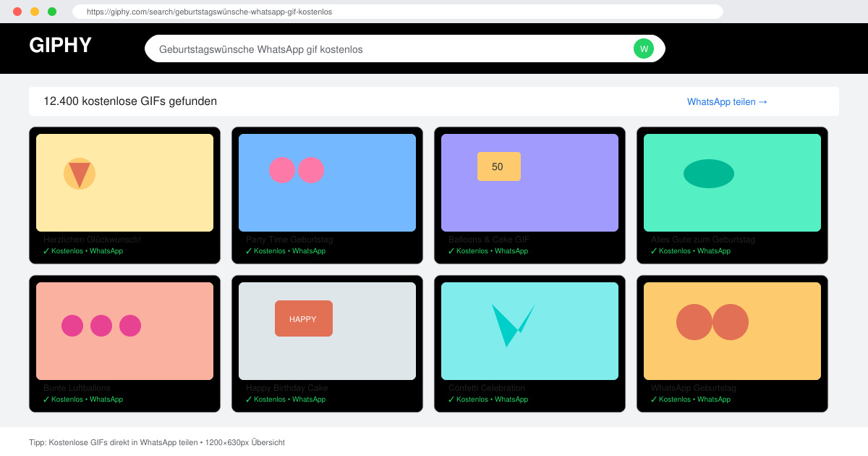
Task: Open the Party Time Geburtstag GIF thumbnail
Action: tap(327, 182)
